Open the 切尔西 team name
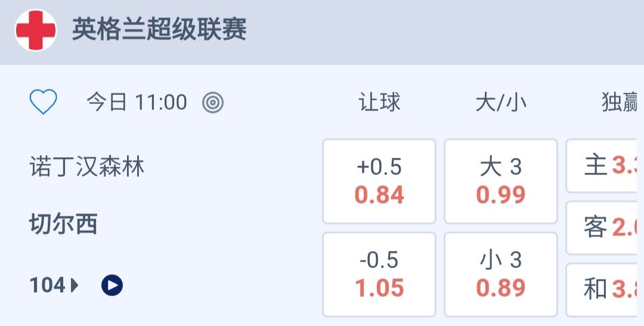The width and height of the screenshot is (644, 326). 64,224
